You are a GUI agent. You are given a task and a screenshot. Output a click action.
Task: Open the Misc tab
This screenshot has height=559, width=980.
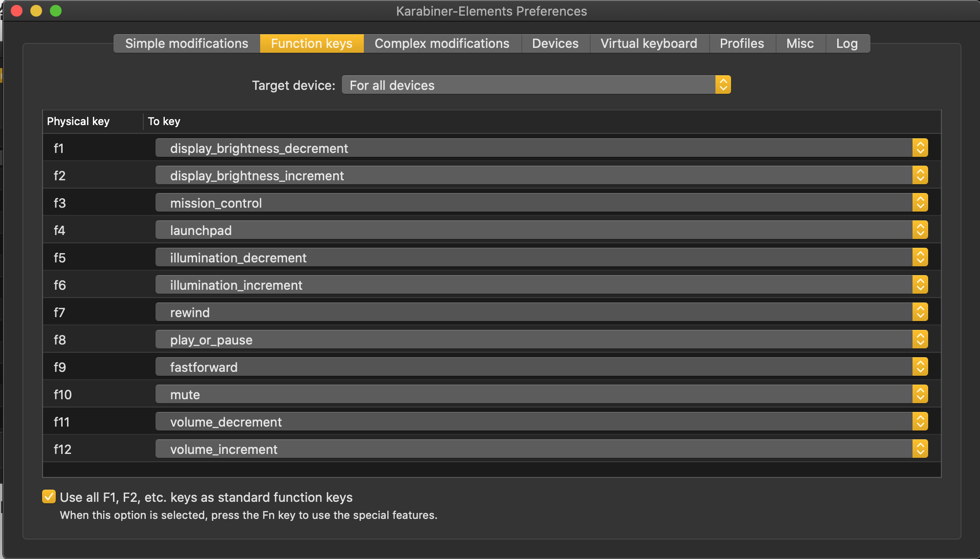(800, 43)
